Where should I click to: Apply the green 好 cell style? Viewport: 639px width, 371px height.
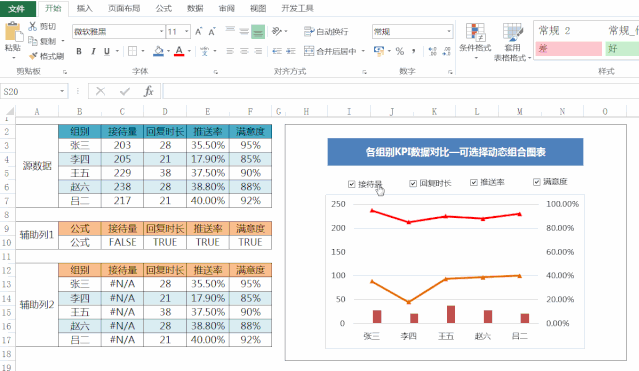click(x=622, y=49)
